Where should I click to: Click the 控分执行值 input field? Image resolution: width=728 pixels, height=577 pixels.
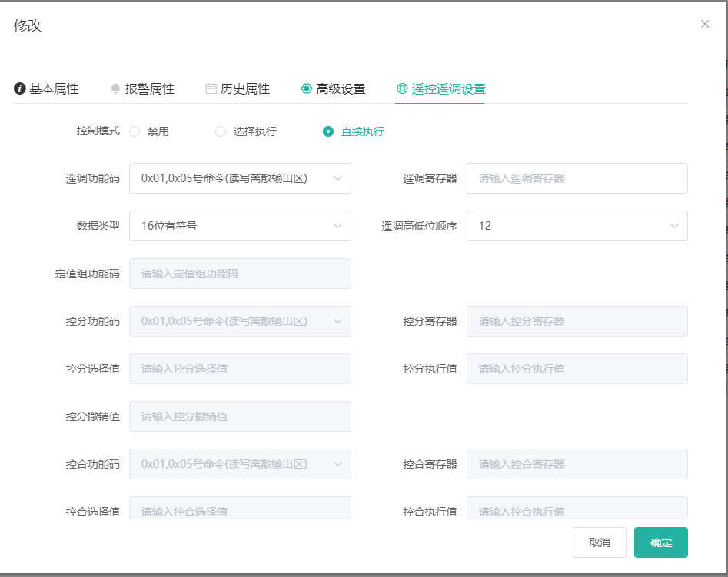[x=577, y=369]
